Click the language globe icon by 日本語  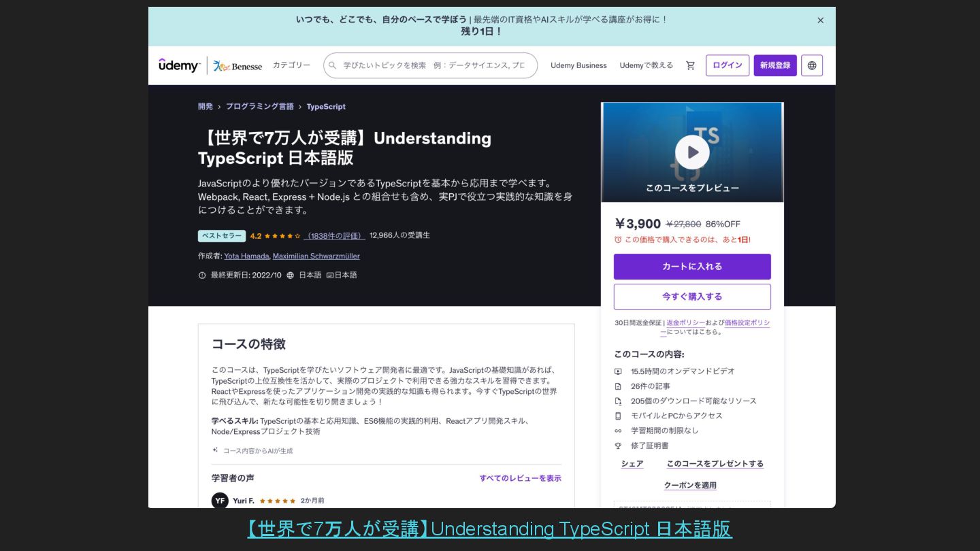click(291, 275)
